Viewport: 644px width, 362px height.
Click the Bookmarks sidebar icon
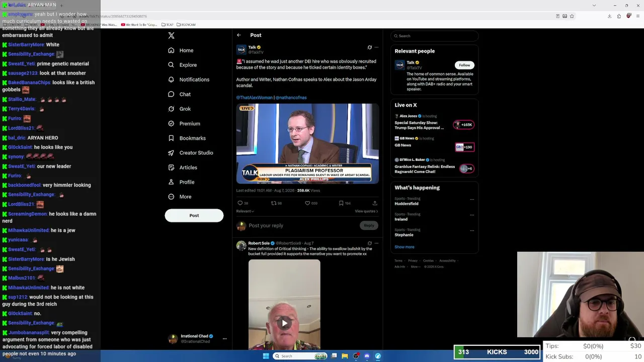click(x=171, y=138)
